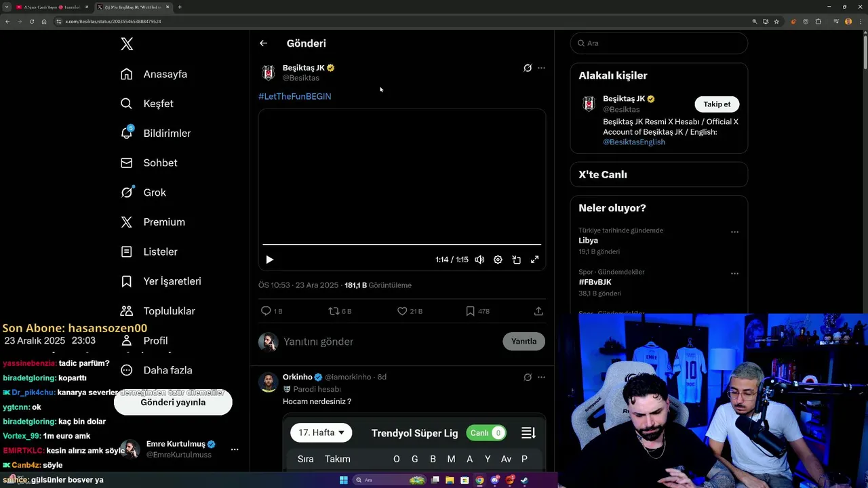Bookmark the post showing 478
The image size is (868, 488).
(470, 311)
